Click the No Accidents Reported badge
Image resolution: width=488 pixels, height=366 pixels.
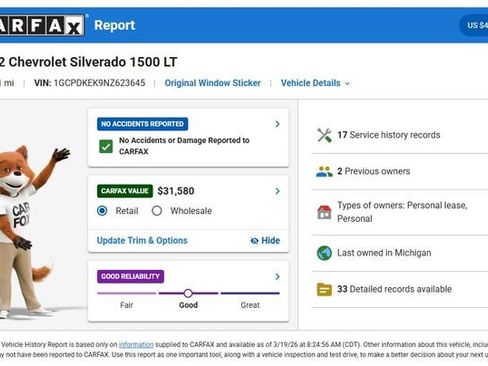point(142,124)
